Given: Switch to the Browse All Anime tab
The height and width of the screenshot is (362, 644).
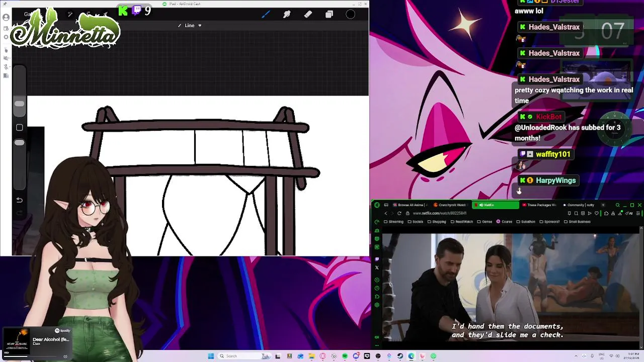Looking at the screenshot, I should point(411,205).
